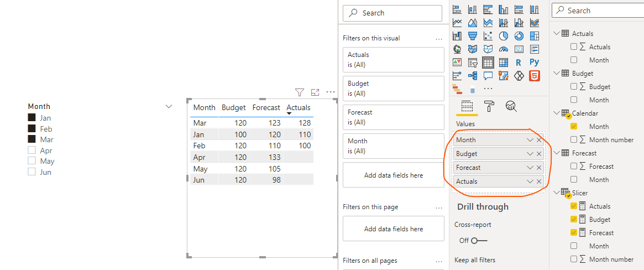Switch to the Format paint roller tab
The image size is (644, 270).
(489, 106)
